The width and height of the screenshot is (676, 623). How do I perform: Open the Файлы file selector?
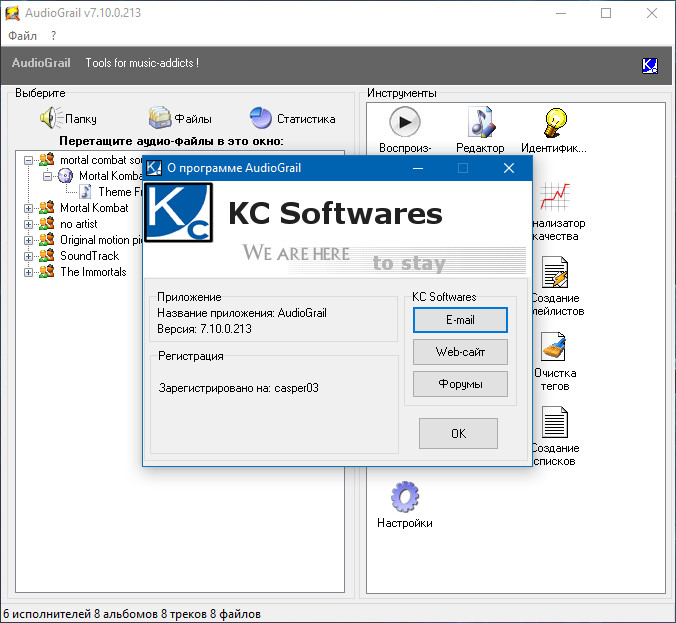pos(180,118)
